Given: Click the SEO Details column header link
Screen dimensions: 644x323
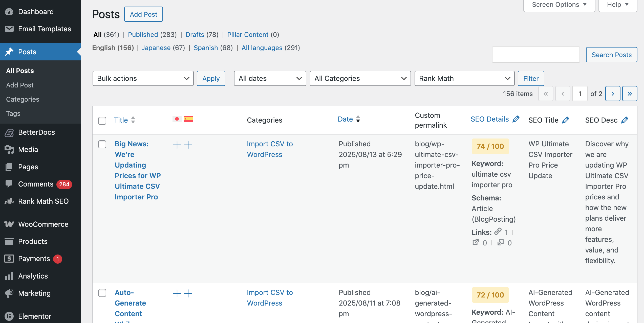Looking at the screenshot, I should (490, 119).
